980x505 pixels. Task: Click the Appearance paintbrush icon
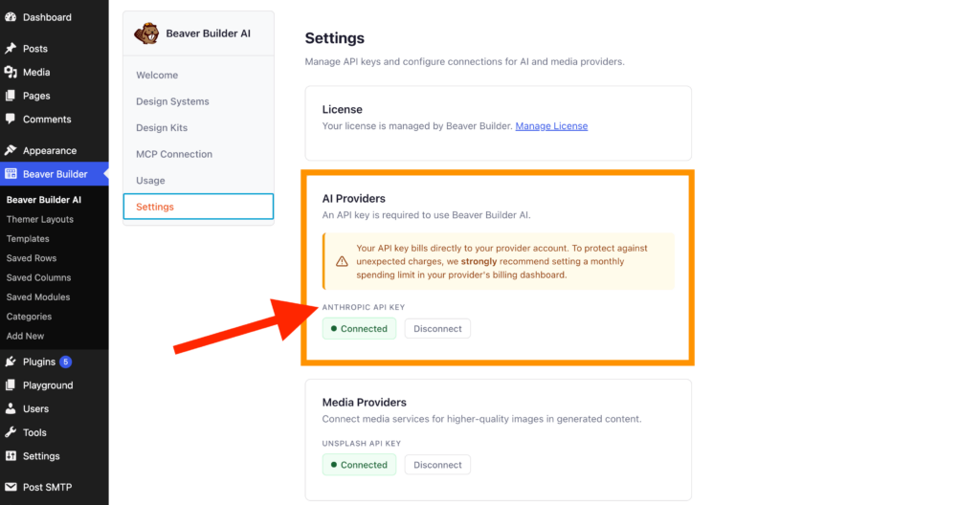point(10,150)
